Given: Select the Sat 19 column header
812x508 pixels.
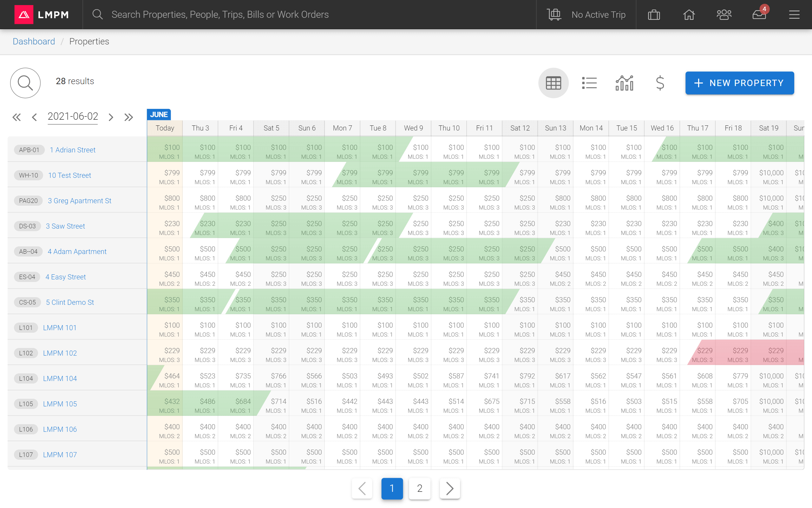Looking at the screenshot, I should (x=768, y=128).
